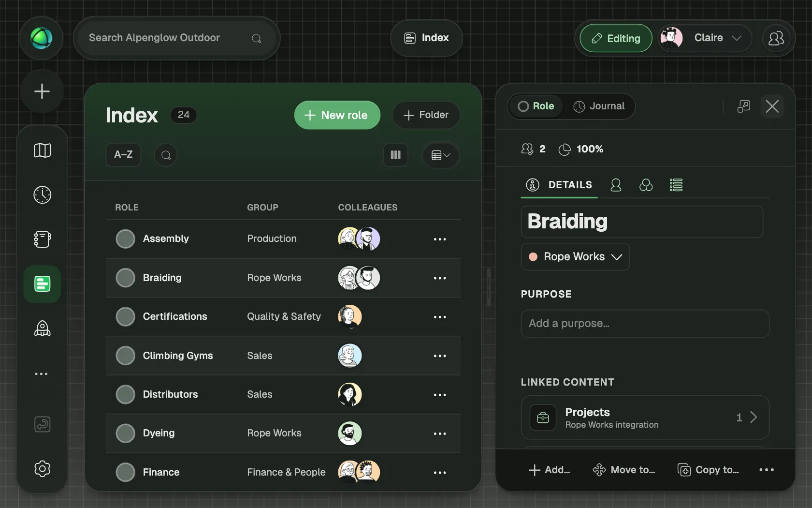The image size is (812, 508).
Task: Toggle the Assembly role circle
Action: (x=125, y=239)
